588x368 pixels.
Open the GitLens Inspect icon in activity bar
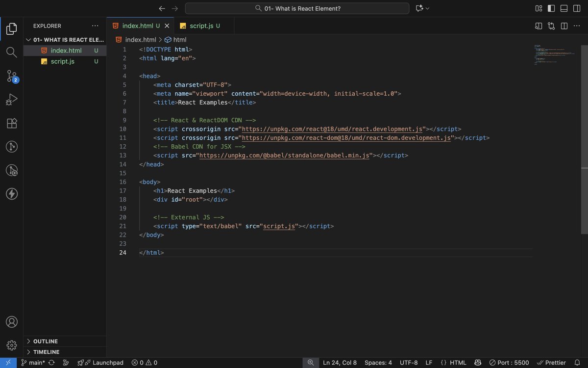pos(12,170)
